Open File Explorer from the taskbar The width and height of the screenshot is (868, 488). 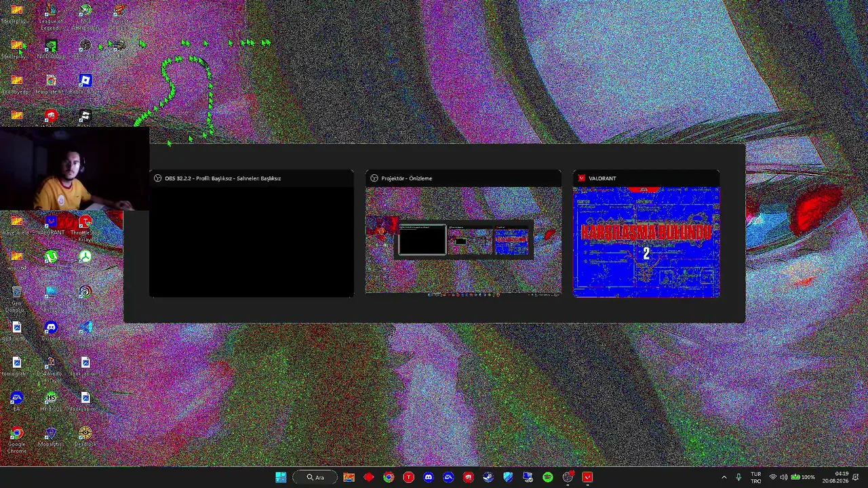pos(349,477)
